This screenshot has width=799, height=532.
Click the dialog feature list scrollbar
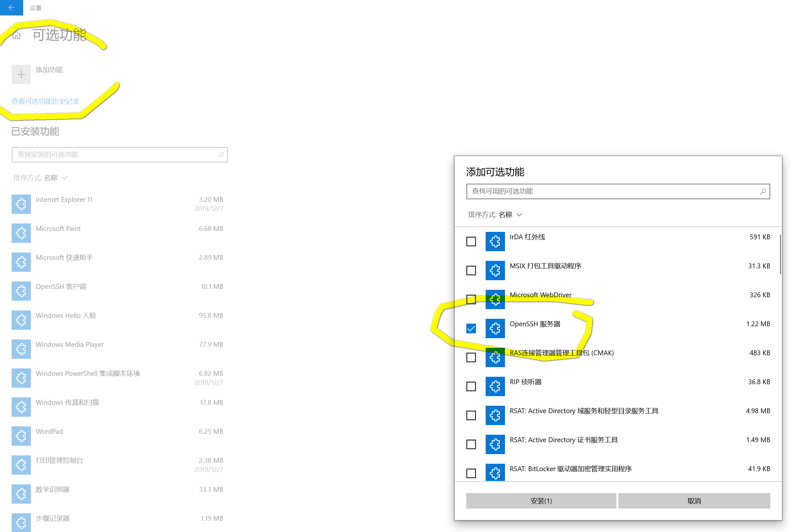(x=780, y=254)
